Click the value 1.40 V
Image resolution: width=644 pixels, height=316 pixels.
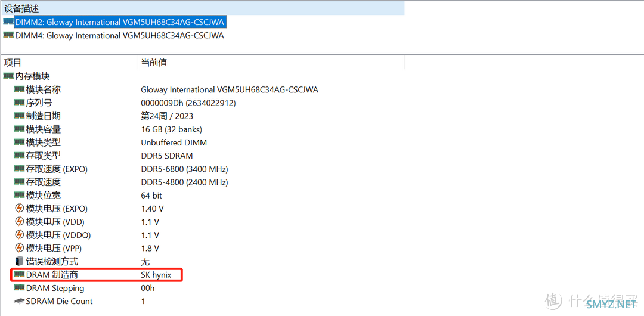pos(152,209)
